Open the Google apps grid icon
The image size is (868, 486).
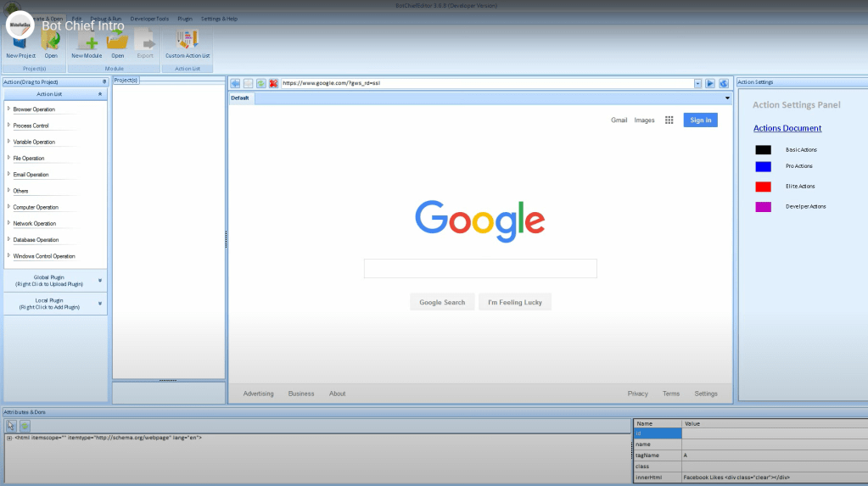pos(669,120)
